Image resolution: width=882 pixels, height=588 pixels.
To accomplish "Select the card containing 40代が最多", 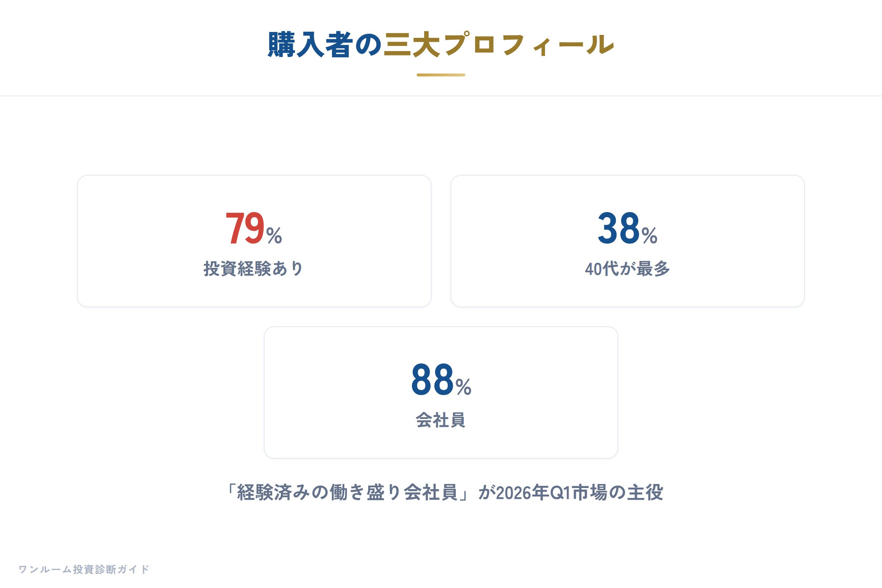I will [628, 241].
